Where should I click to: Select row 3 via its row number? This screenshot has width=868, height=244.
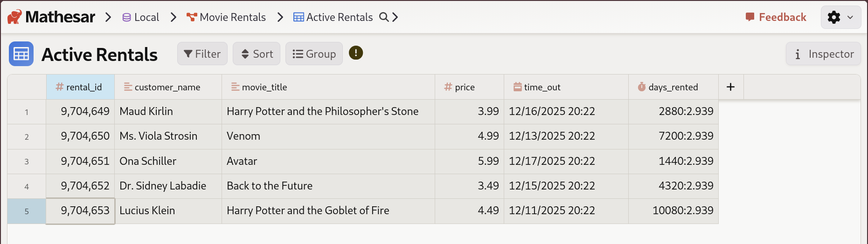pyautogui.click(x=27, y=162)
